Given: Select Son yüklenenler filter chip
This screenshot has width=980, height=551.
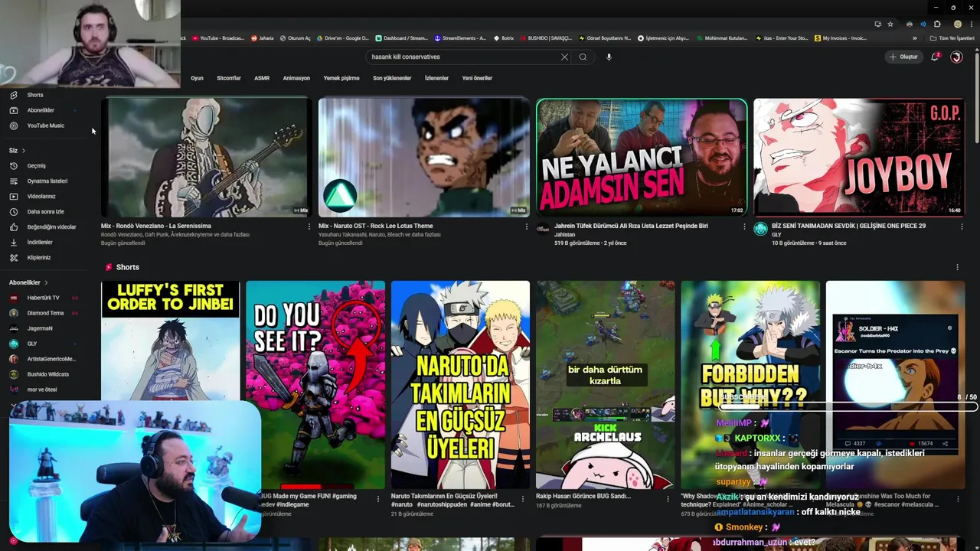Looking at the screenshot, I should [392, 78].
